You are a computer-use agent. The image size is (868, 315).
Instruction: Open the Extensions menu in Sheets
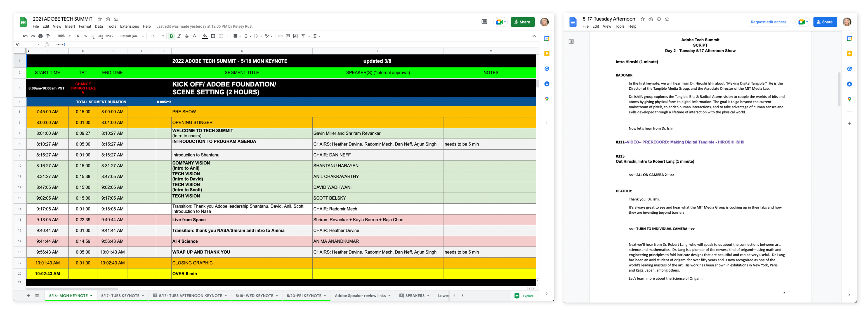click(x=129, y=26)
